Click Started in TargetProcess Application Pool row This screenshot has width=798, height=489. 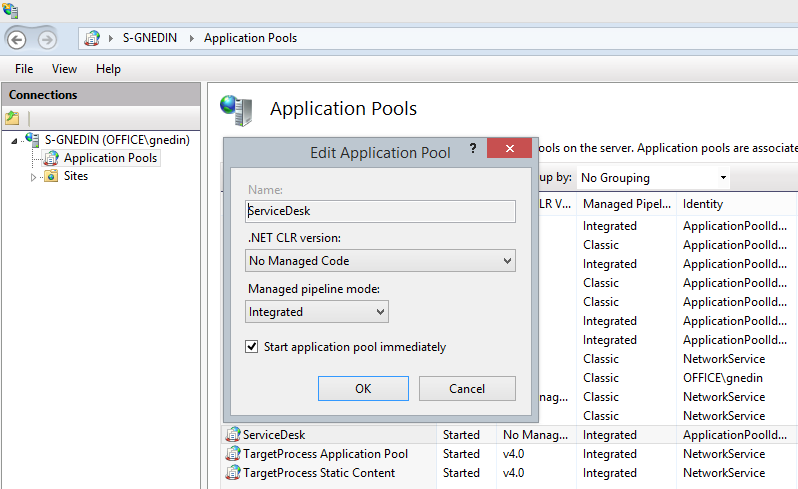(x=461, y=454)
